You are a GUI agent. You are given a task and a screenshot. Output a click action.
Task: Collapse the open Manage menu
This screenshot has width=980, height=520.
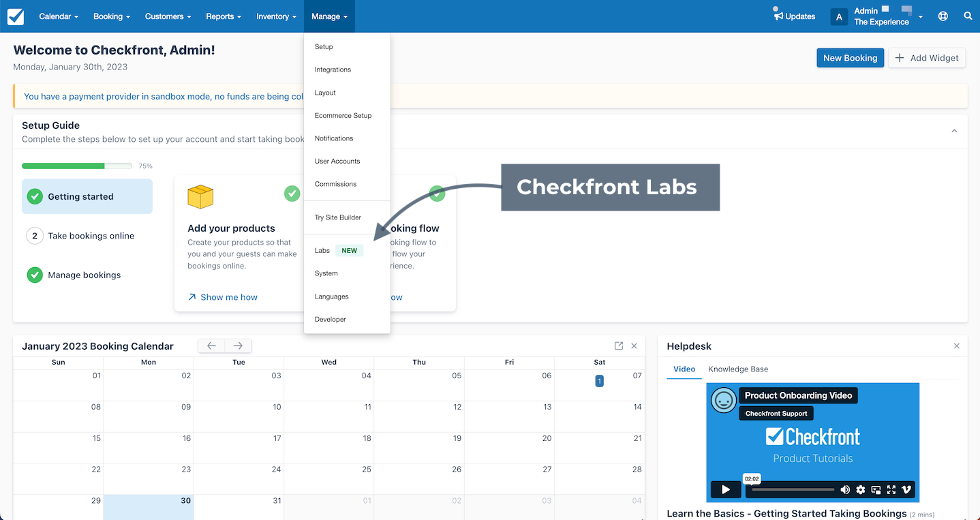pos(329,16)
